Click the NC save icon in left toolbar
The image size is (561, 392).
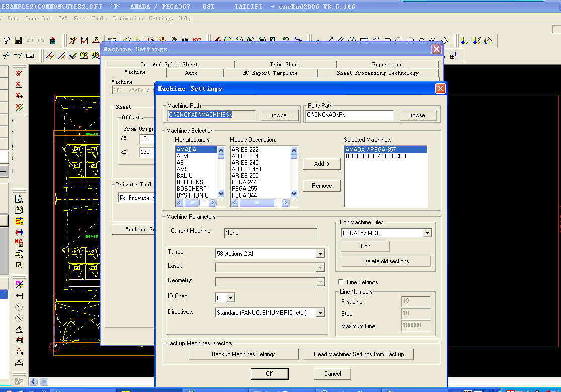(x=19, y=243)
